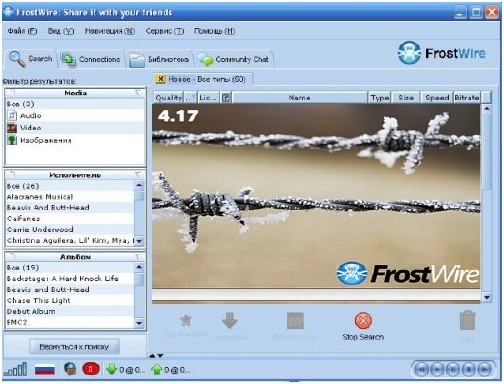
Task: Click the question mark column header icon
Action: coord(226,97)
